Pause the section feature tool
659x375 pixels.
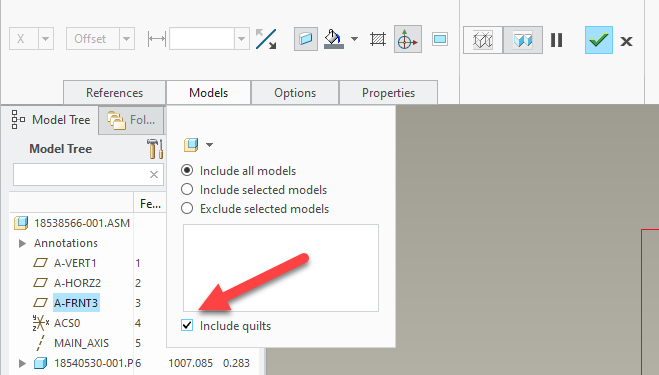click(x=556, y=40)
